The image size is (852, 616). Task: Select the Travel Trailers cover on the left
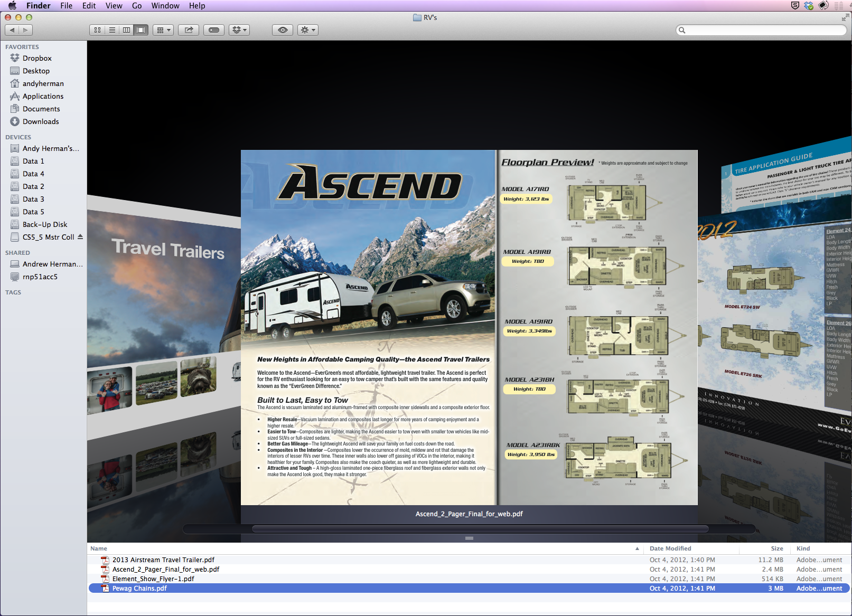[164, 317]
